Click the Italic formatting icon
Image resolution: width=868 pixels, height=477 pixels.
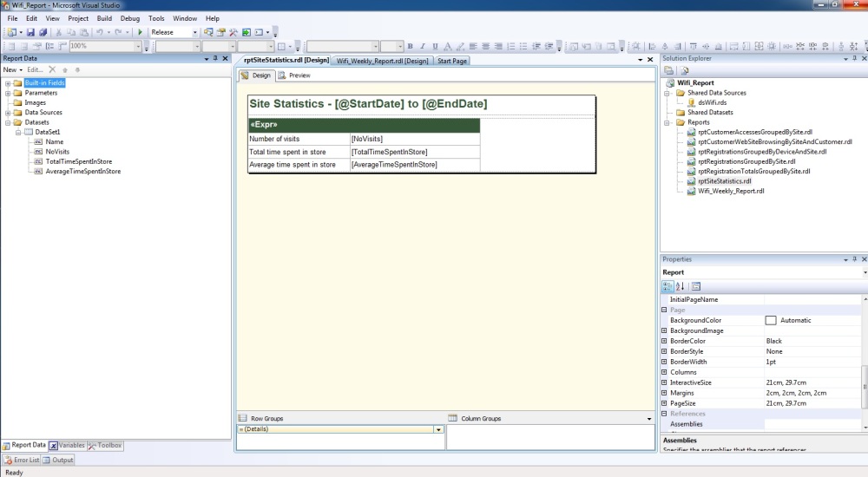tap(423, 46)
